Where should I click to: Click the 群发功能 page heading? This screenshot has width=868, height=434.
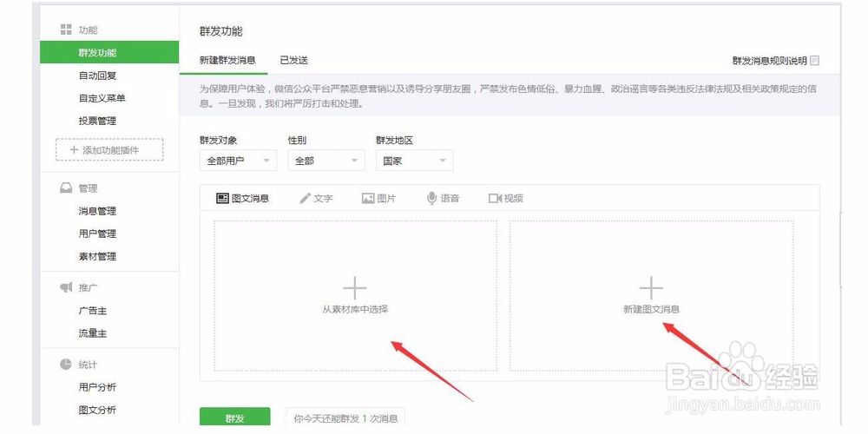(220, 31)
